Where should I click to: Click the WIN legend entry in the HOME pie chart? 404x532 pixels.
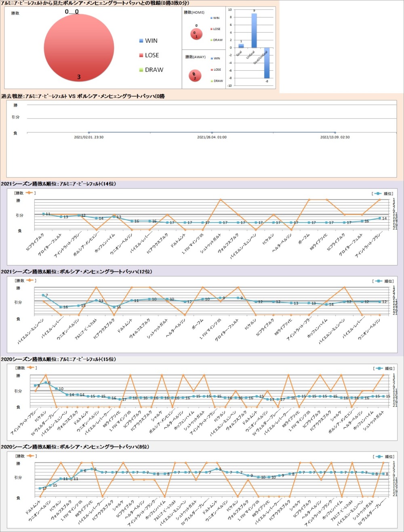[x=216, y=18]
